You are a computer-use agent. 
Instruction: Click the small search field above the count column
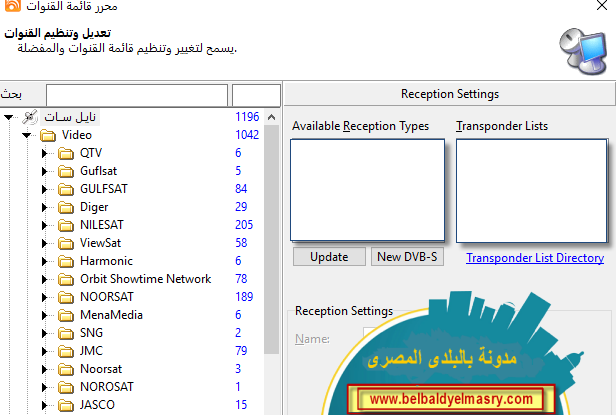point(256,95)
